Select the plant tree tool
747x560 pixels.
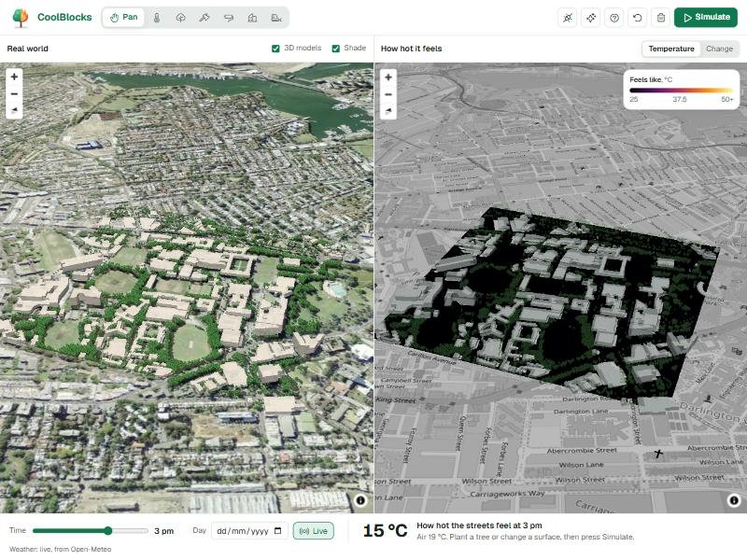(180, 18)
